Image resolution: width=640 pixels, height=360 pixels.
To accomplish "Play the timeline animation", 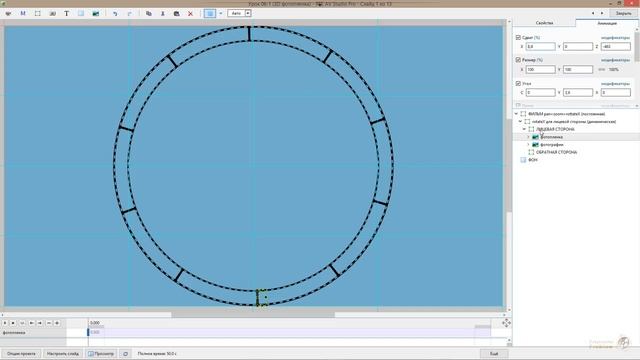I will point(5,323).
